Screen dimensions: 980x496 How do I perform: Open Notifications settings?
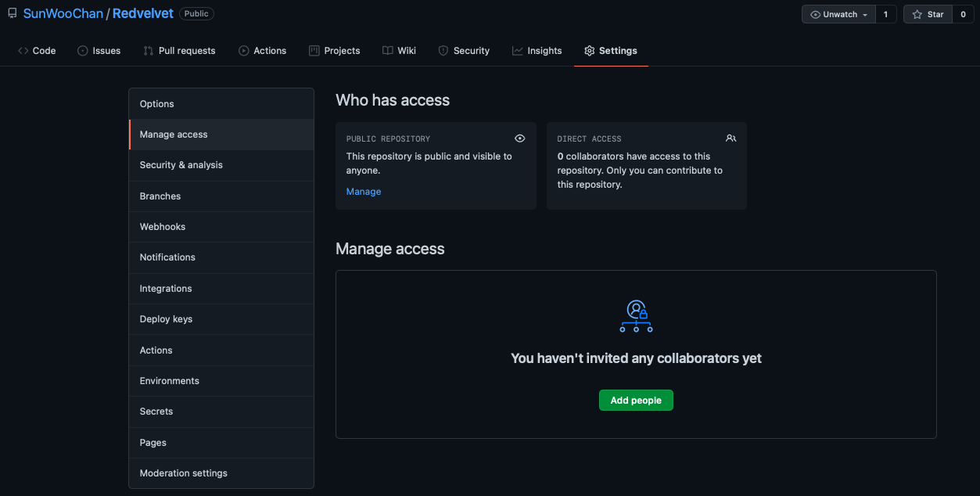coord(221,257)
